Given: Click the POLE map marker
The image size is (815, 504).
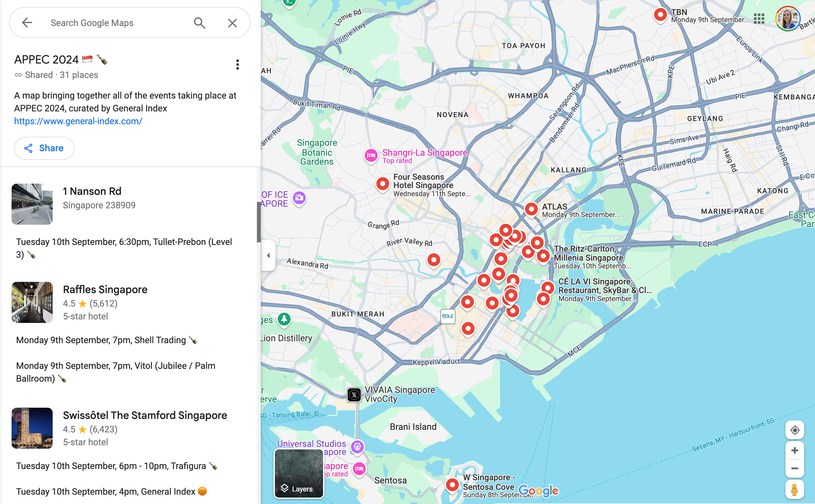Looking at the screenshot, I should click(x=448, y=316).
